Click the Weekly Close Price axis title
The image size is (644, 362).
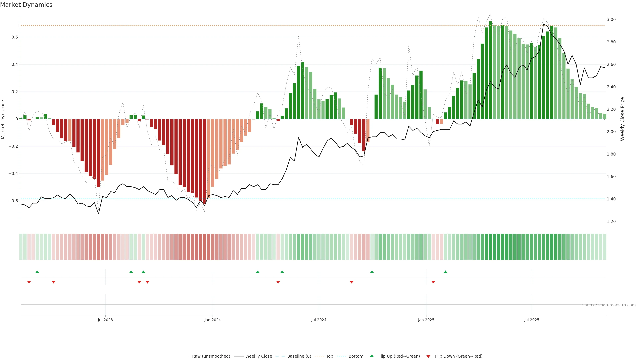(x=622, y=119)
